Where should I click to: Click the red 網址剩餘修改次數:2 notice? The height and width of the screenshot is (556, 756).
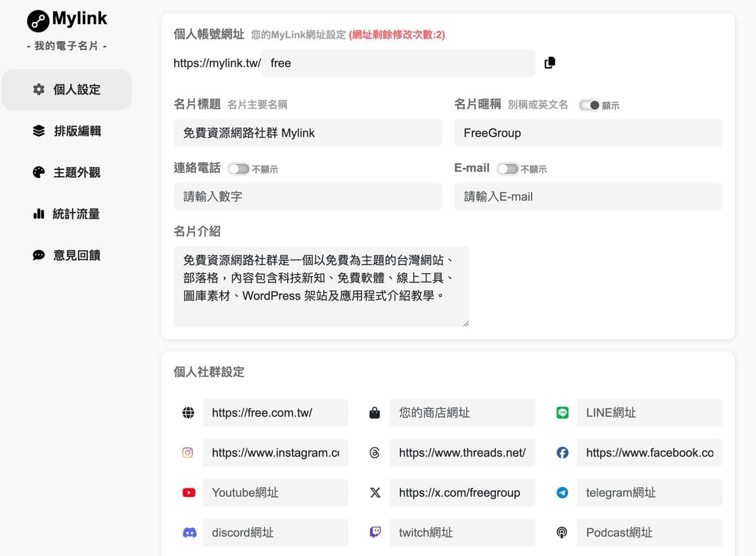click(x=397, y=35)
